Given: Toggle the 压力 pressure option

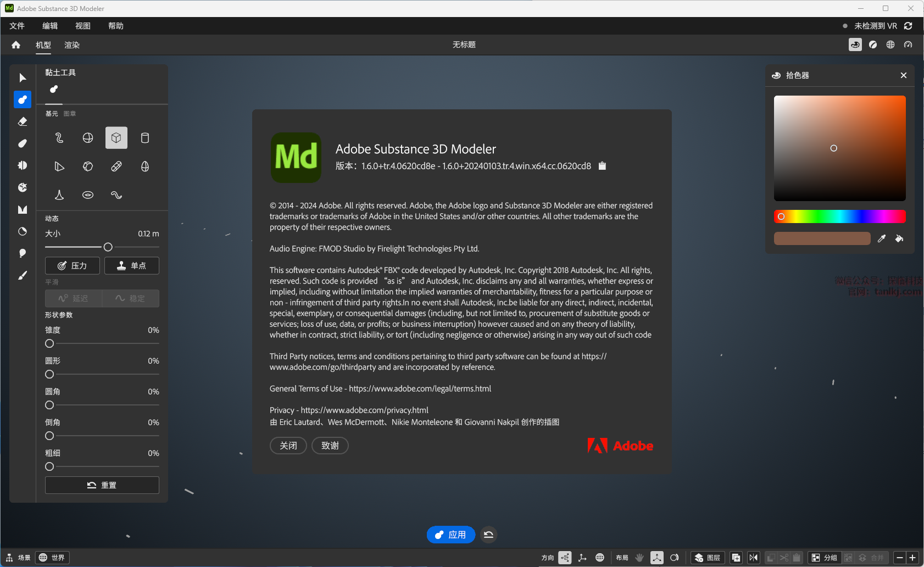Looking at the screenshot, I should pos(73,266).
